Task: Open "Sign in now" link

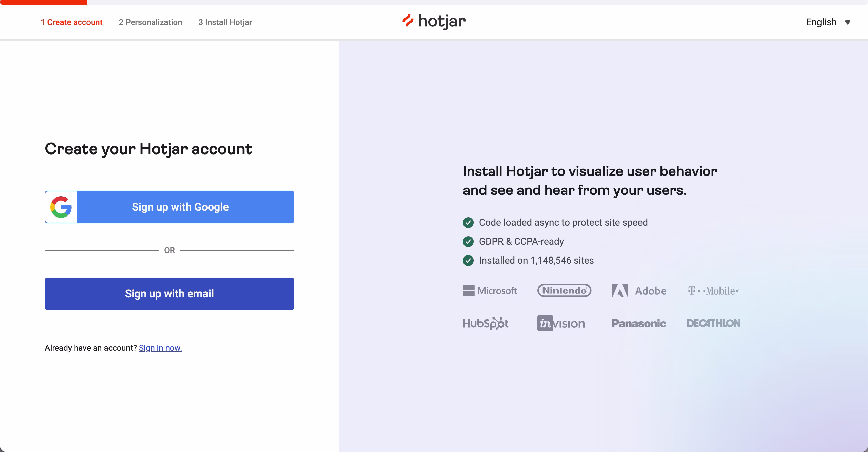Action: 160,348
